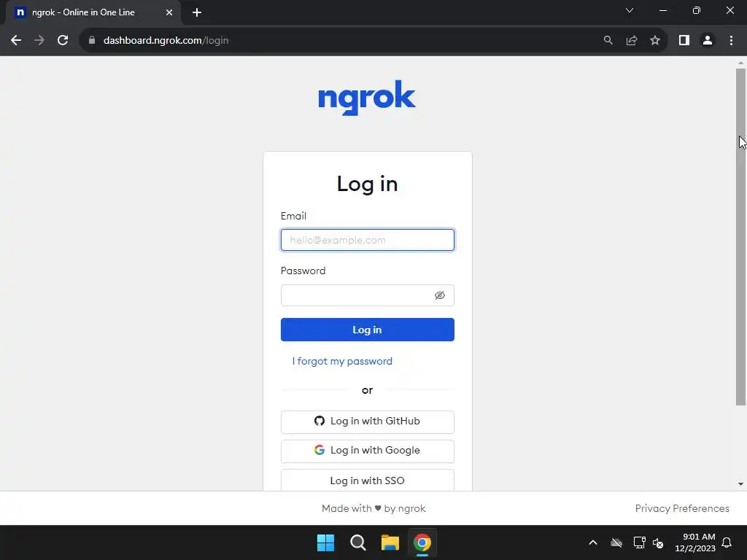Screen dimensions: 747x560
Task: Open the clock showing 9:01 AM
Action: 695,542
